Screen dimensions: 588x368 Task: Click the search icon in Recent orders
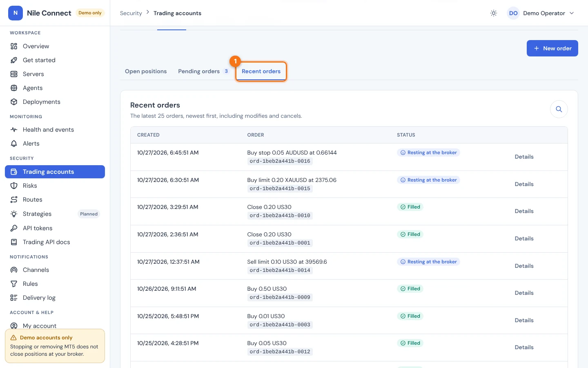(559, 109)
